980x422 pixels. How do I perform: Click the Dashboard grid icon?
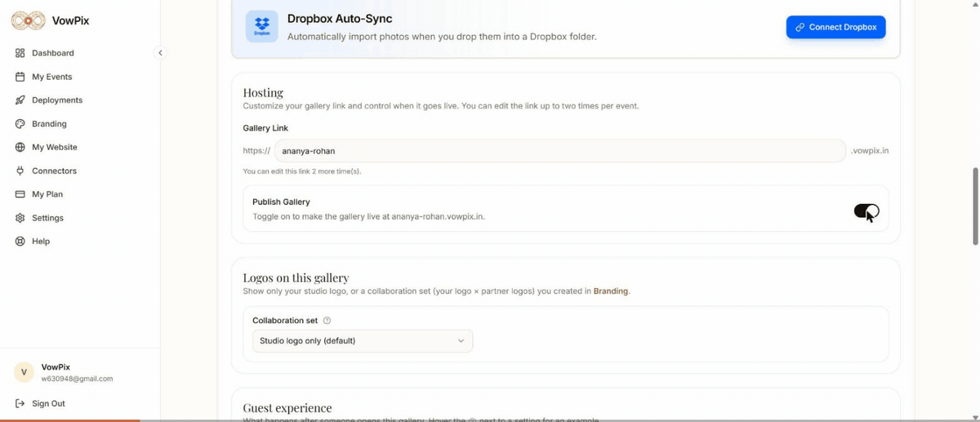point(20,53)
